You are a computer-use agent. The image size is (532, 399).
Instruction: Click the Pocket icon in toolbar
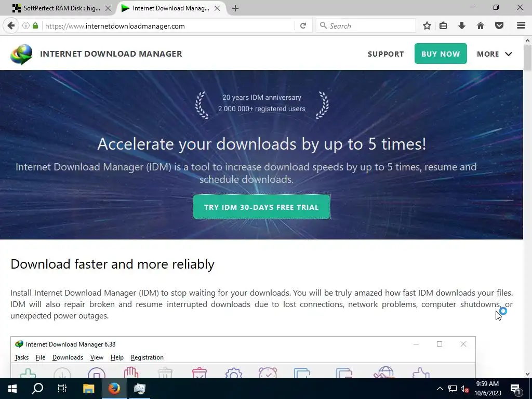(x=499, y=26)
